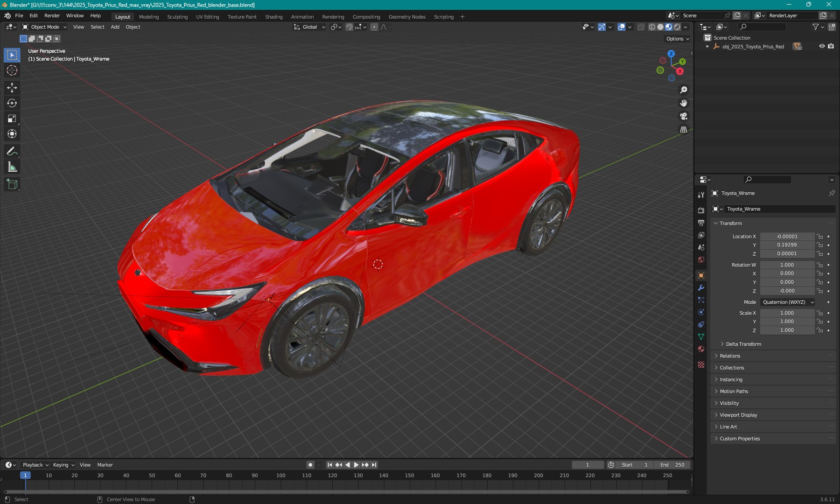Toggle proportional editing in header
840x504 pixels.
tap(374, 27)
